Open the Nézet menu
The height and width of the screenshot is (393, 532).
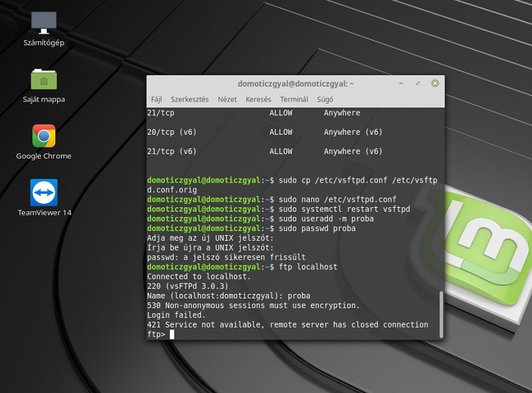[x=227, y=99]
